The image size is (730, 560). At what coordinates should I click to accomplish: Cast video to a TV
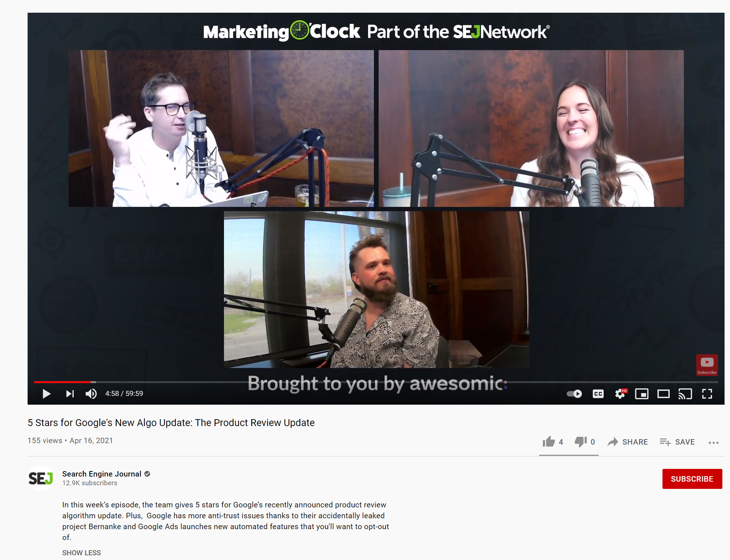[x=685, y=394]
